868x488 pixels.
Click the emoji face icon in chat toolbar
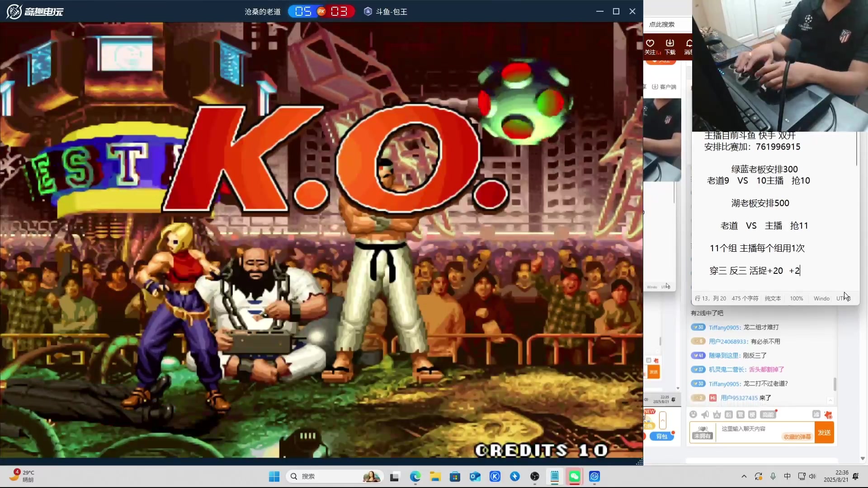[x=693, y=414]
